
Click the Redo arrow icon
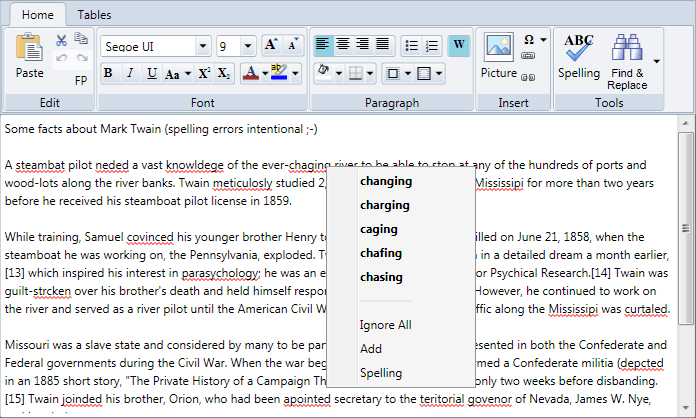[82, 58]
